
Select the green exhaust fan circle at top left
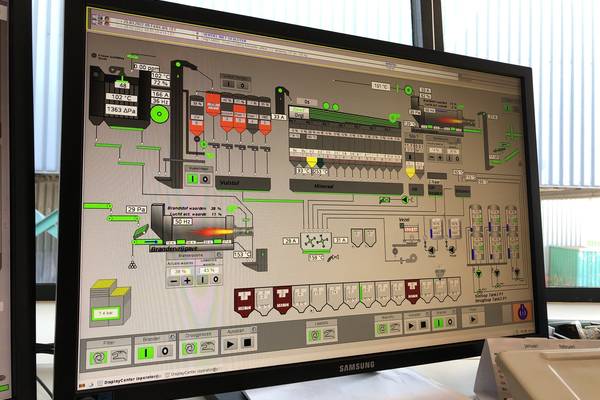click(159, 114)
